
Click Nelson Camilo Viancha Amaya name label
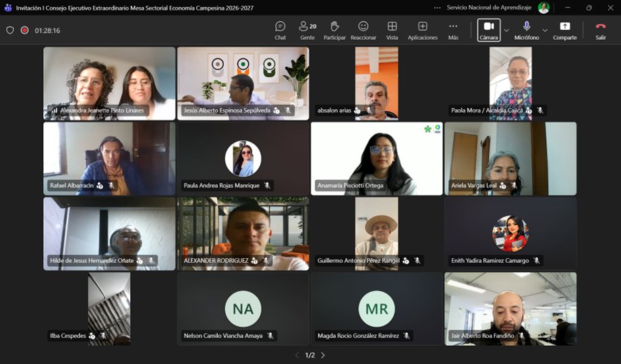(223, 336)
